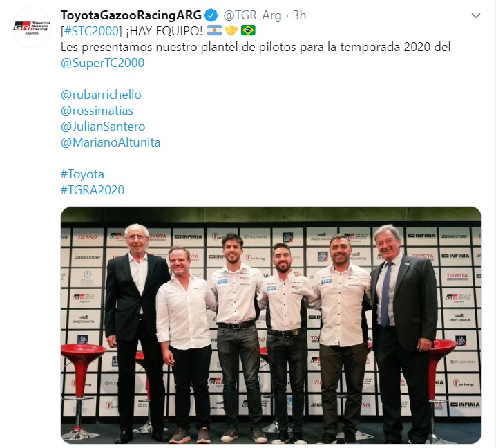
Task: Select the @MarianoAltunita mention
Action: tap(111, 142)
